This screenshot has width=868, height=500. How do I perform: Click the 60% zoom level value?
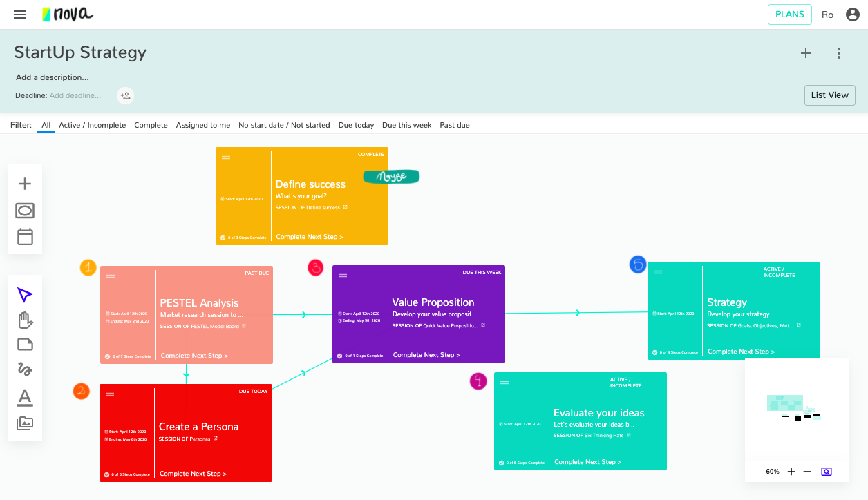click(773, 472)
